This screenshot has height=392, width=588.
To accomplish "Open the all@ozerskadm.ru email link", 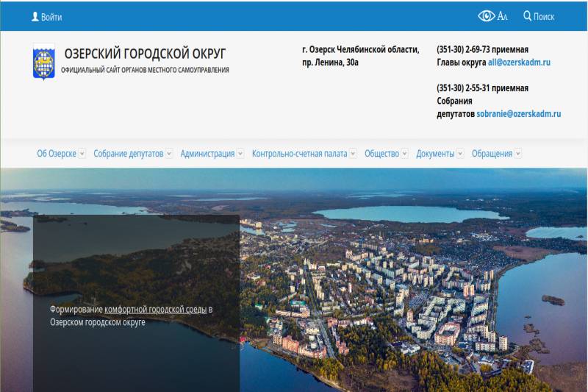I will click(x=523, y=63).
